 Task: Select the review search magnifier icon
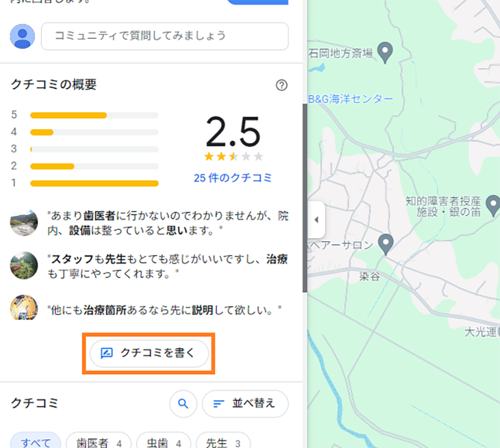coord(183,404)
